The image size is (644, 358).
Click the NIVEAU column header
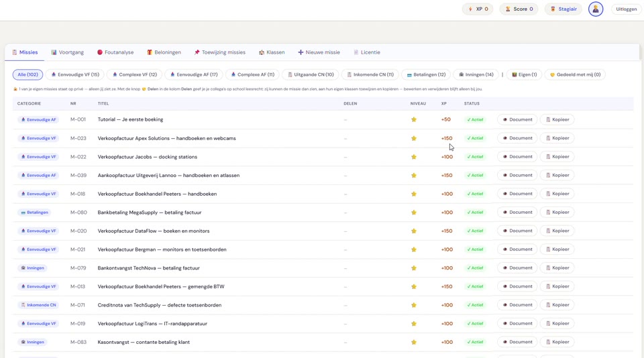[x=418, y=103]
